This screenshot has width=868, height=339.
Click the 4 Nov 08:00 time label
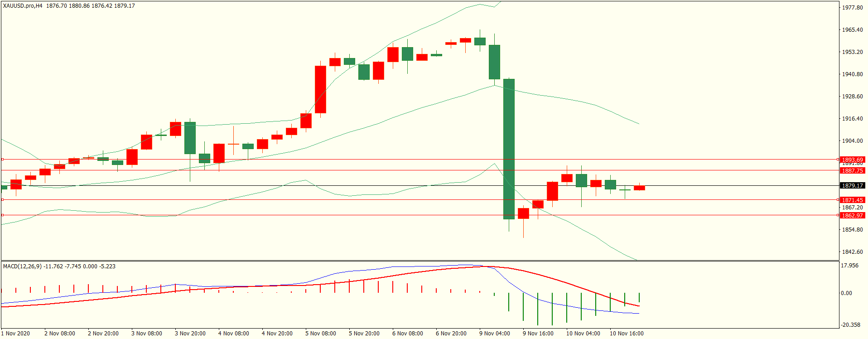point(234,334)
